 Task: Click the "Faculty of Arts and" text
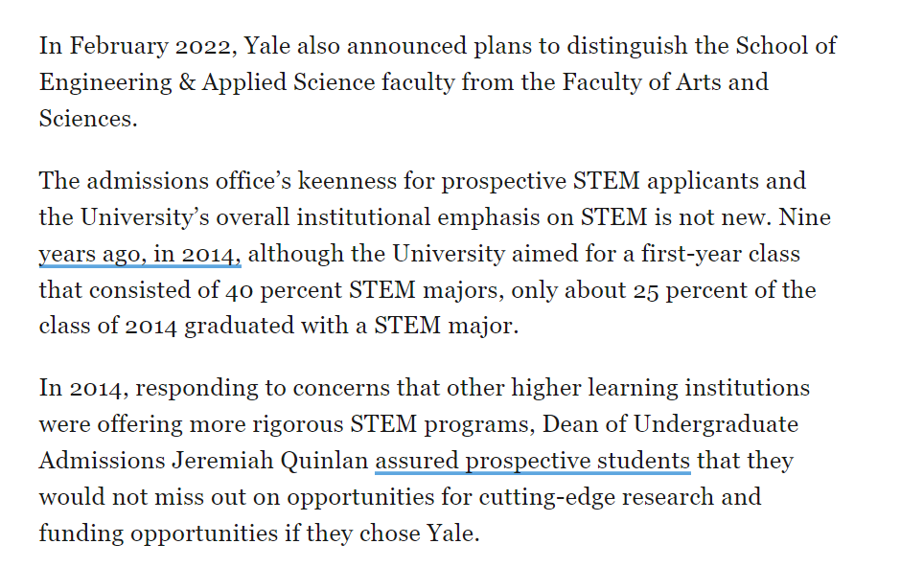click(664, 82)
